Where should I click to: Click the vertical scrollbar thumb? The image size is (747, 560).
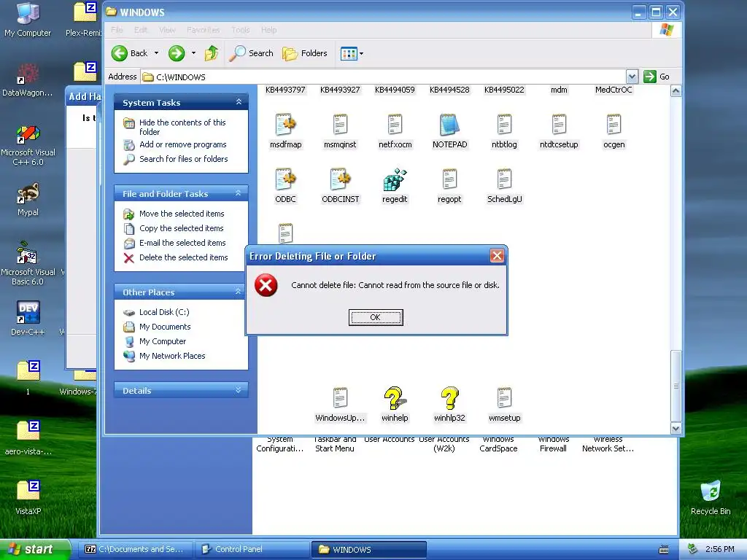[x=676, y=386]
